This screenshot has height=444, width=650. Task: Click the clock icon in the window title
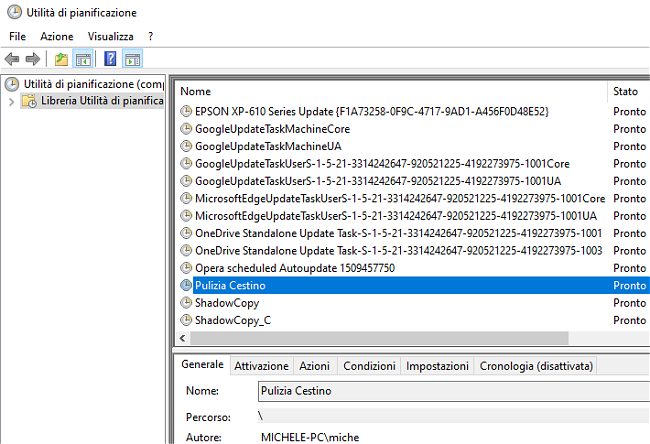(15, 12)
